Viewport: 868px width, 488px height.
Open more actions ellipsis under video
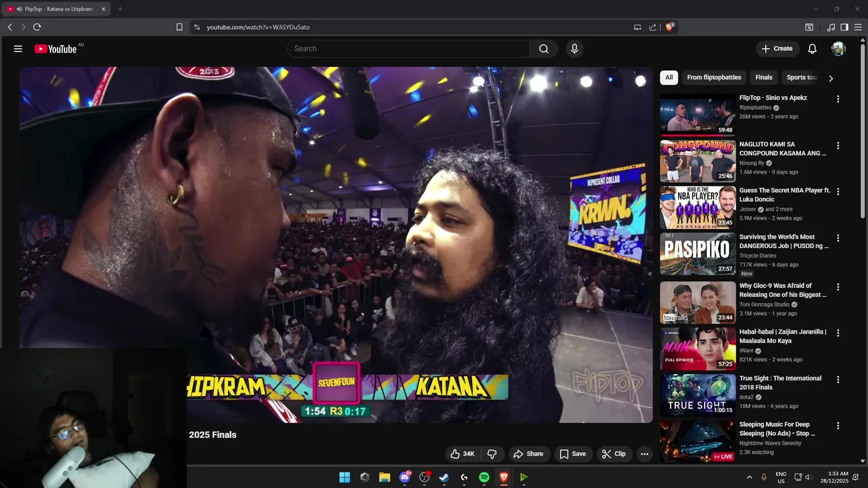tap(645, 454)
